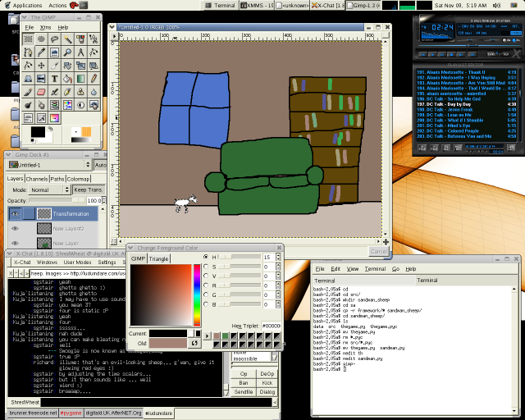Select the Color Picker eyedropper tool
The height and width of the screenshot is (420, 525).
tap(41, 52)
